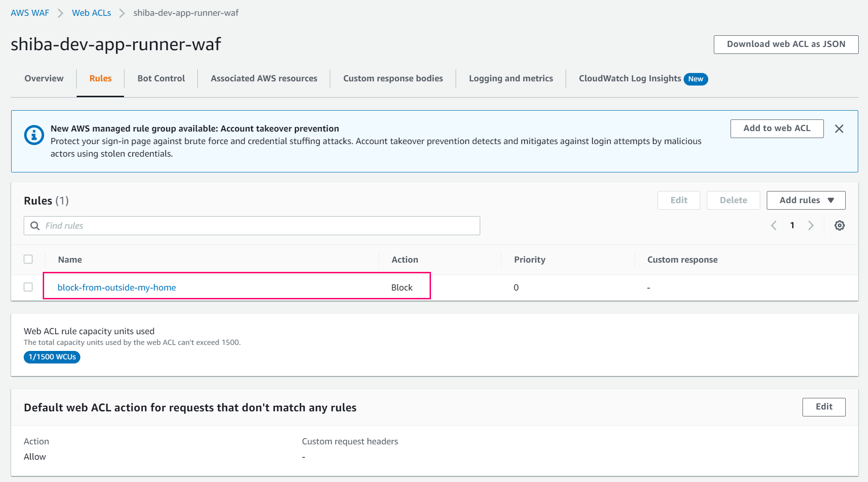Switch to the Overview tab
The height and width of the screenshot is (482, 868).
pyautogui.click(x=44, y=79)
